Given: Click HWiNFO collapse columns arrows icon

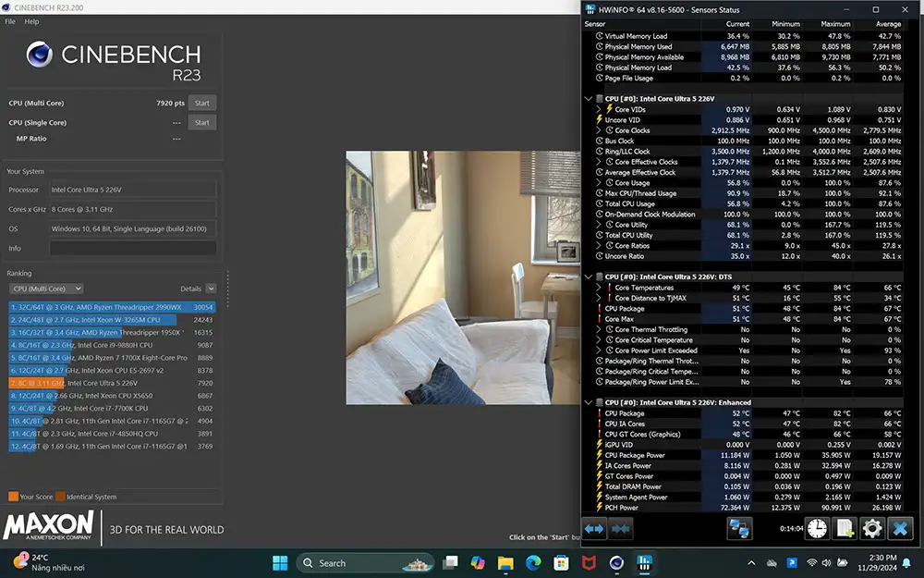Looking at the screenshot, I should click(x=621, y=528).
